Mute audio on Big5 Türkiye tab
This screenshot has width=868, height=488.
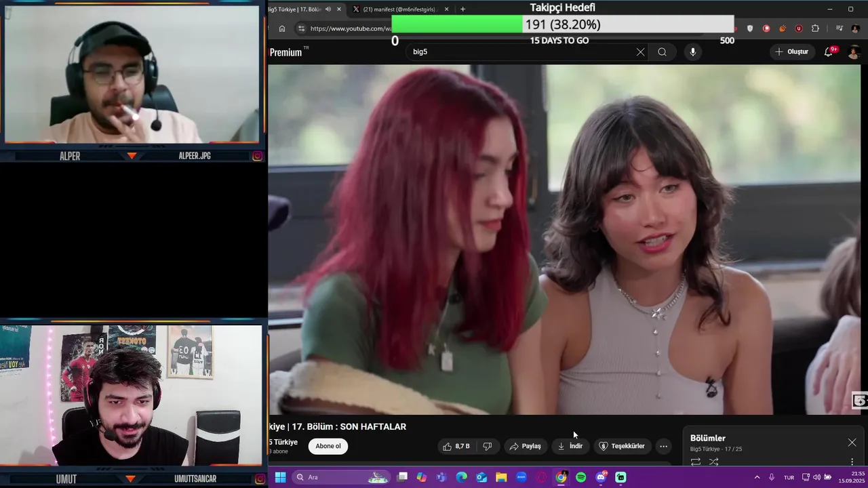[328, 9]
